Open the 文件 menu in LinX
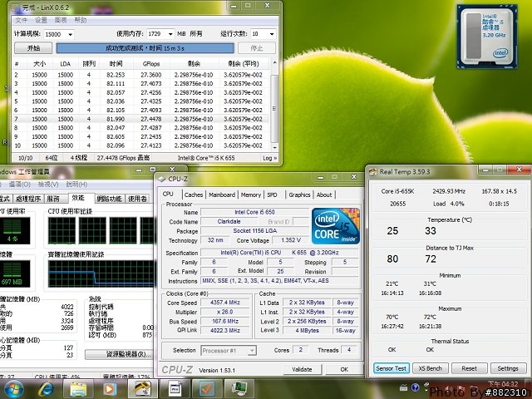The image size is (532, 399). [21, 20]
